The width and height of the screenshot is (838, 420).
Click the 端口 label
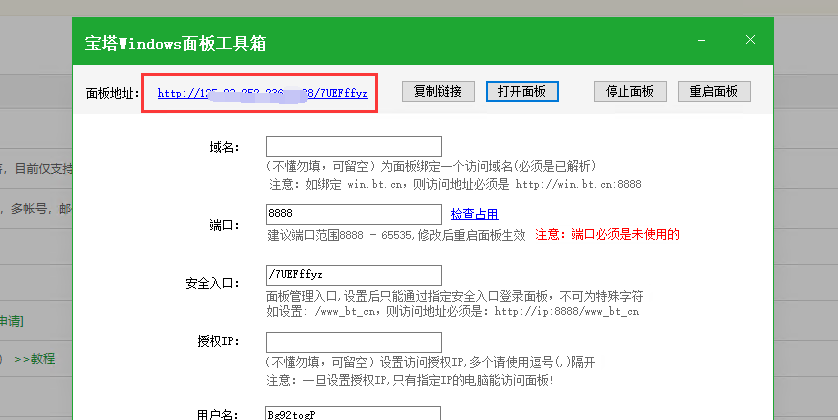[x=224, y=225]
